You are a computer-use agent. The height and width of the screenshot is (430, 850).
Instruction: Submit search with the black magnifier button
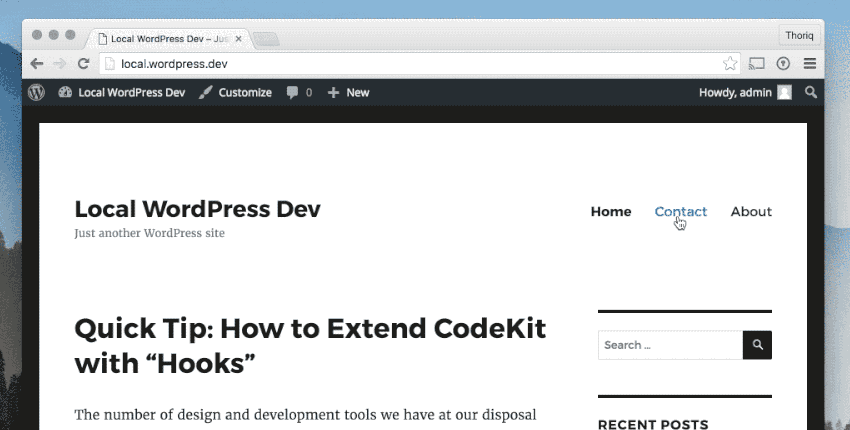(757, 345)
